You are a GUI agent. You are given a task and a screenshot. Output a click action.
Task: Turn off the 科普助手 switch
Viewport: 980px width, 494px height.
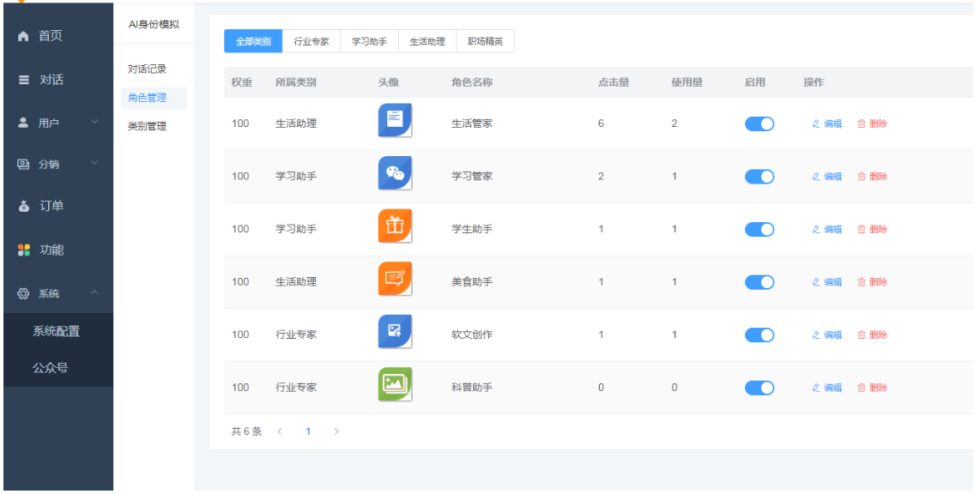pyautogui.click(x=759, y=388)
